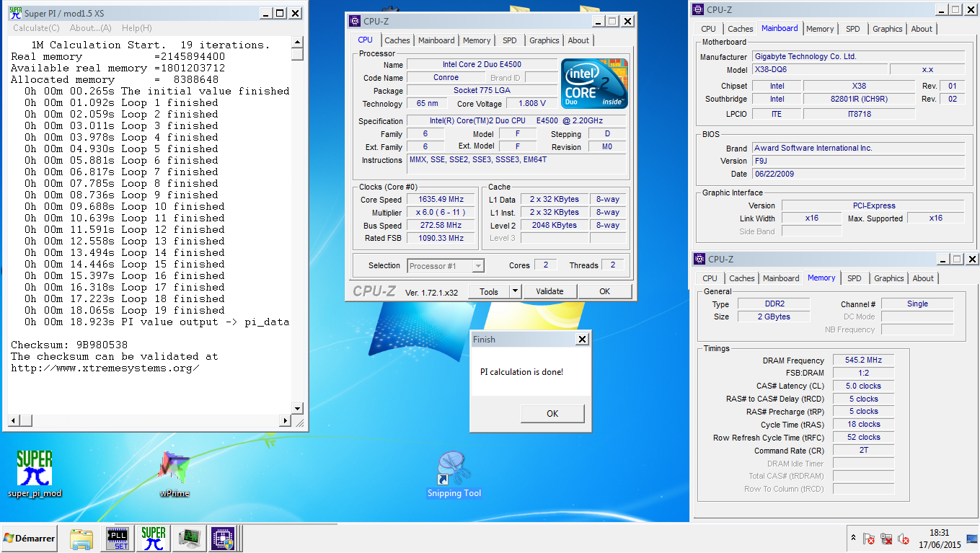The image size is (980, 553).
Task: Switch to Memory tab in Mainboard CPU-Z window
Action: (x=820, y=29)
